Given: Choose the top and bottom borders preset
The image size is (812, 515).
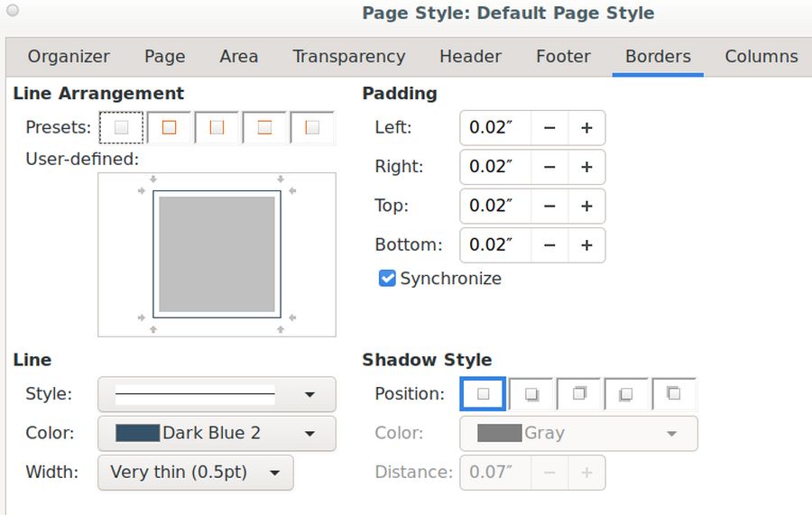Looking at the screenshot, I should coord(265,127).
